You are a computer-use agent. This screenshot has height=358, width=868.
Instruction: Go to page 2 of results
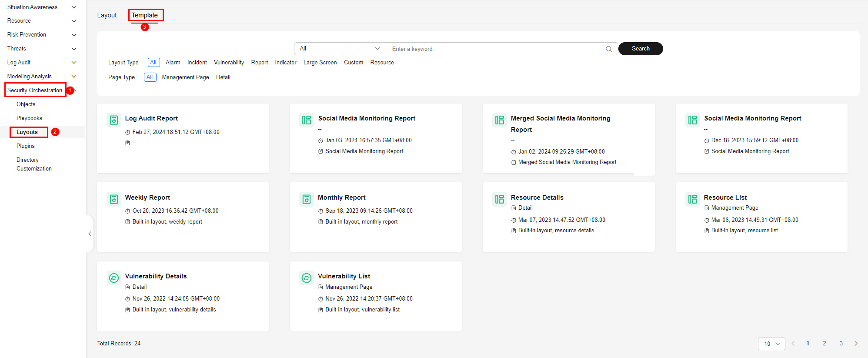click(x=824, y=344)
